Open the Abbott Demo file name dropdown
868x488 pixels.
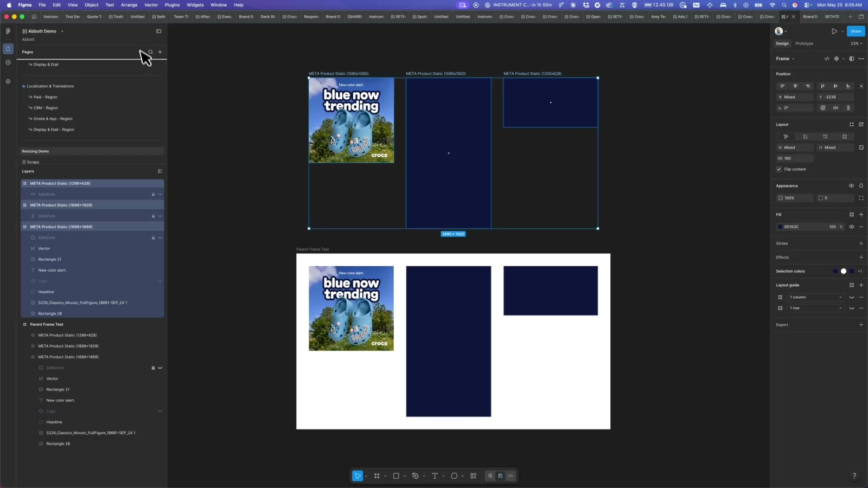coord(62,31)
